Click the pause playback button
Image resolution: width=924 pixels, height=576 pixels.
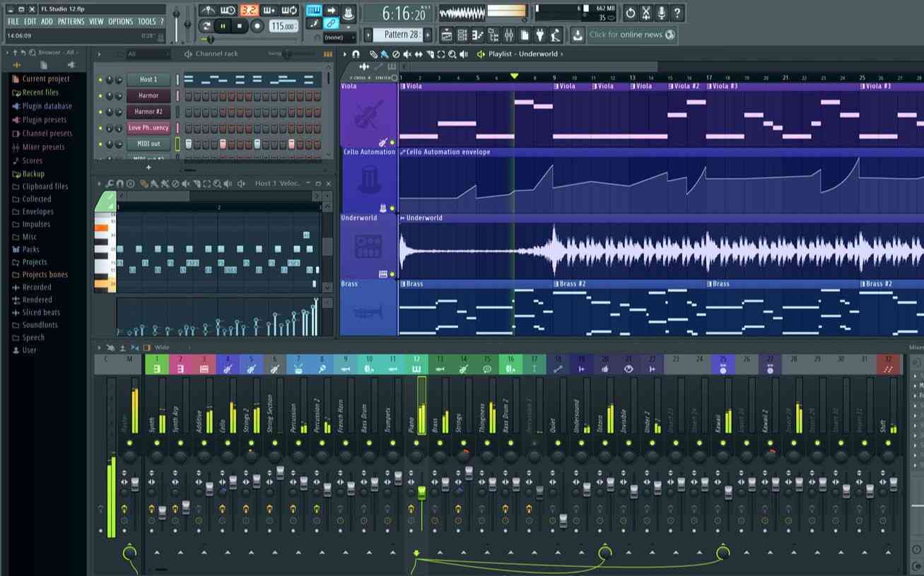(x=223, y=26)
